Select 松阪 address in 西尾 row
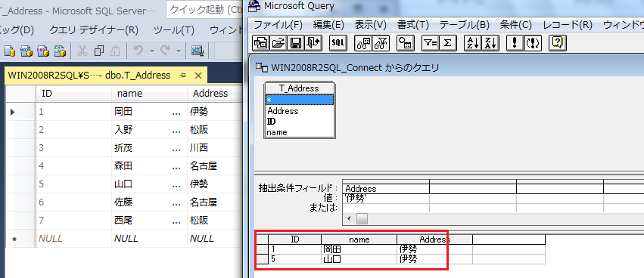 click(214, 221)
